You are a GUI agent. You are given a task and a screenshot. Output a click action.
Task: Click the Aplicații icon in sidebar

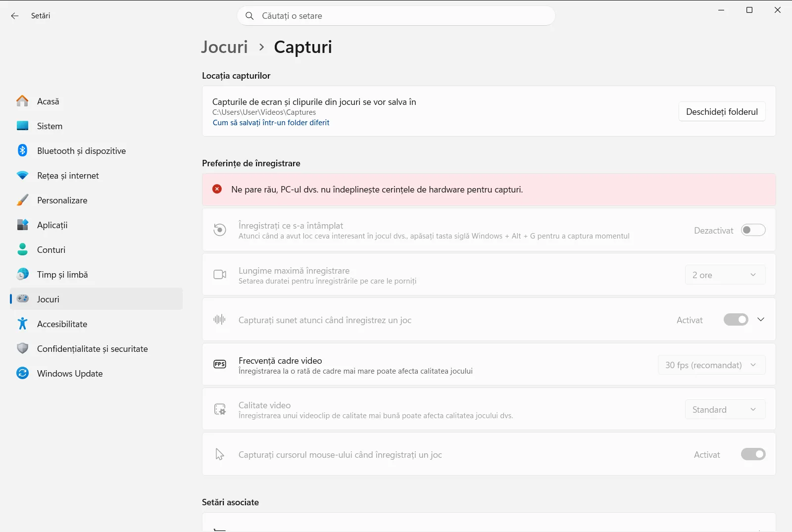coord(22,225)
